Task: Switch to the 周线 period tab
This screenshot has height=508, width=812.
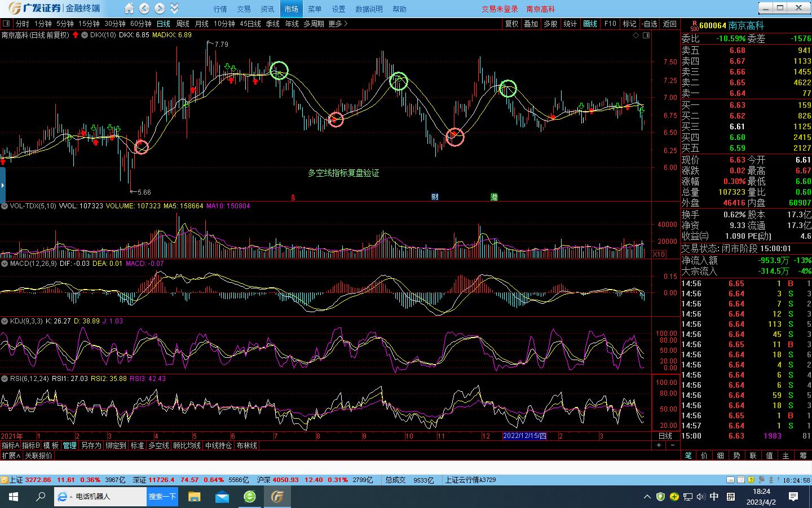Action: (183, 24)
